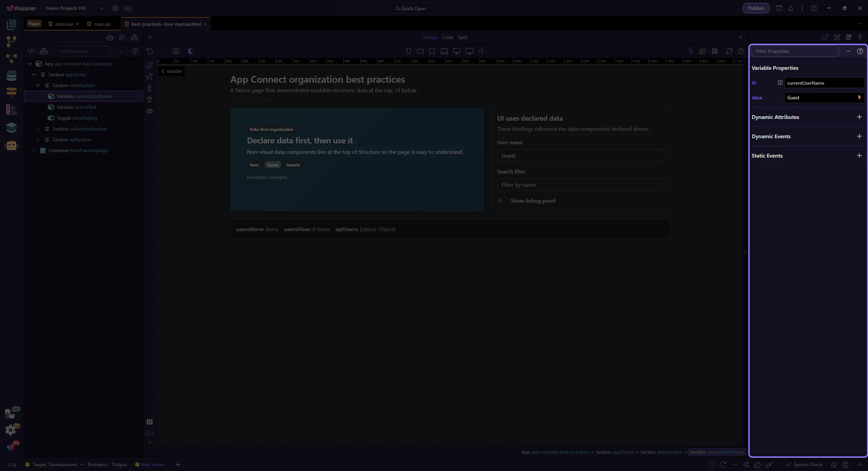The height and width of the screenshot is (471, 868).
Task: Open the Git source control sidebar icon
Action: coord(11,41)
